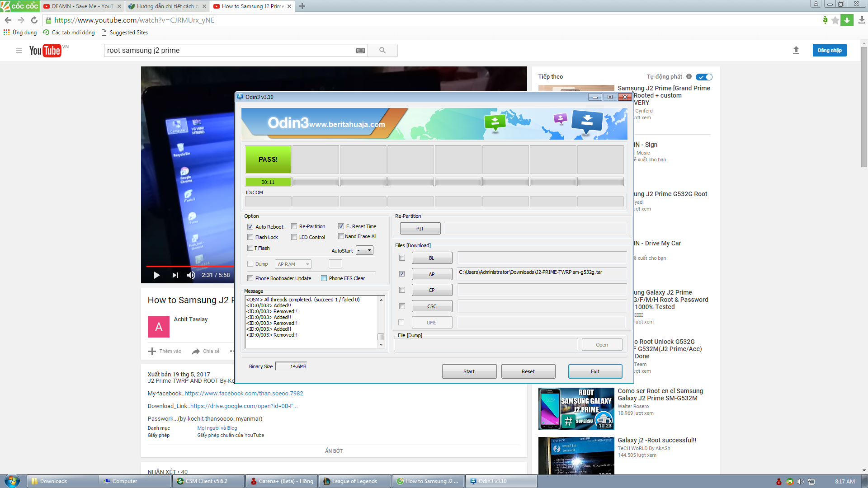
Task: Click Reset button in Odin
Action: 528,371
